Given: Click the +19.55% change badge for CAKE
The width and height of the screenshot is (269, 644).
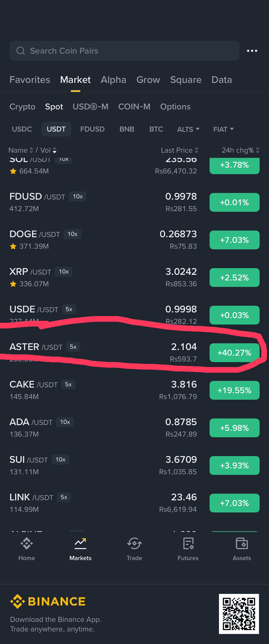Looking at the screenshot, I should pyautogui.click(x=234, y=390).
